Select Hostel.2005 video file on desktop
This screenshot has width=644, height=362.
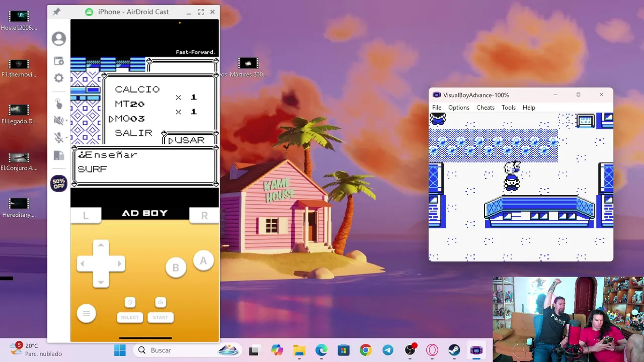(19, 21)
